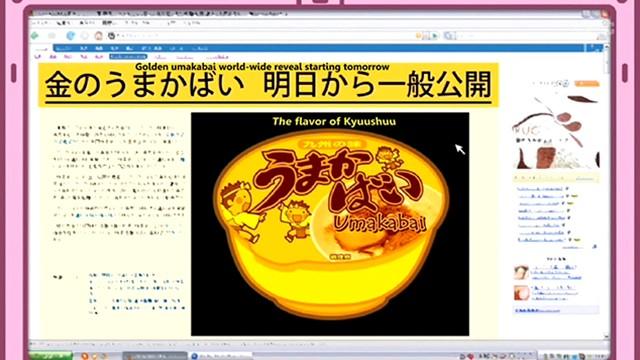The width and height of the screenshot is (640, 360).
Task: Select the highlighted blue tab in pink navigation row
Action: point(128,57)
